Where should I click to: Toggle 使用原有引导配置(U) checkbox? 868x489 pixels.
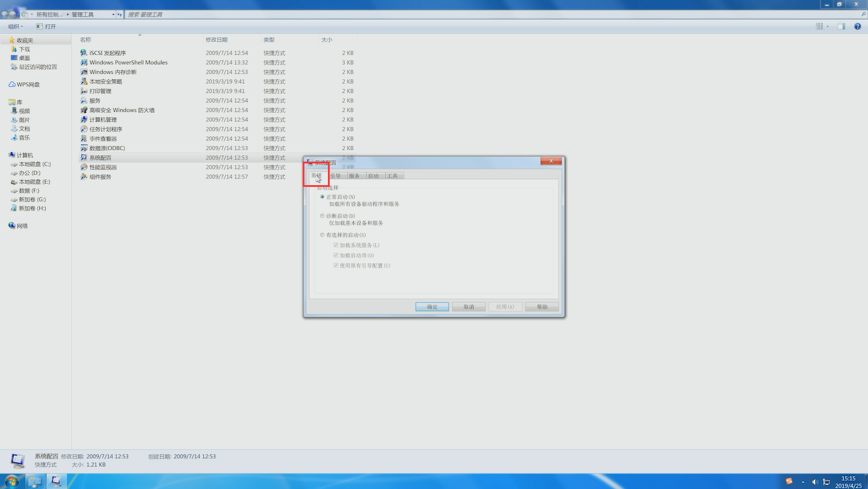[x=336, y=265]
